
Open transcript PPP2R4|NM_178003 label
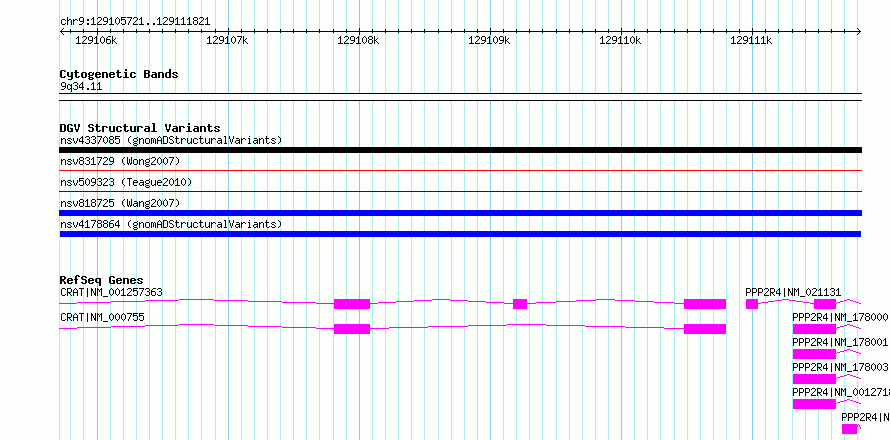point(840,367)
